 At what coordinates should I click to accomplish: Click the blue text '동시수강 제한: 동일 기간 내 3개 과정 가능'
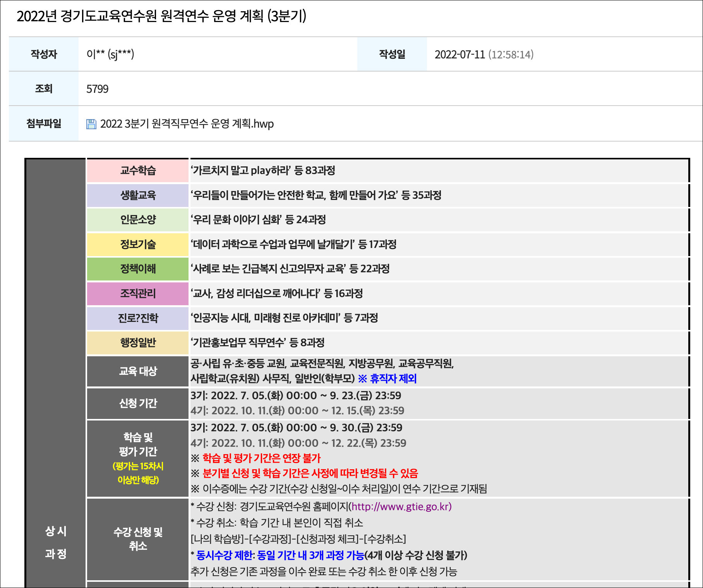coord(280,555)
